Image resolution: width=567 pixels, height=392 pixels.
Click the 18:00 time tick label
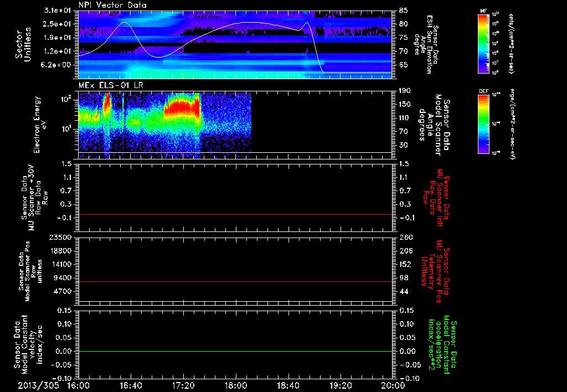[x=236, y=385]
